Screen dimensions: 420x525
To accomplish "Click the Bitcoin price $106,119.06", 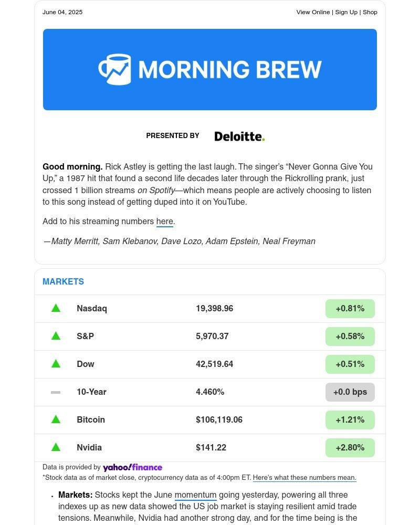I will [219, 419].
